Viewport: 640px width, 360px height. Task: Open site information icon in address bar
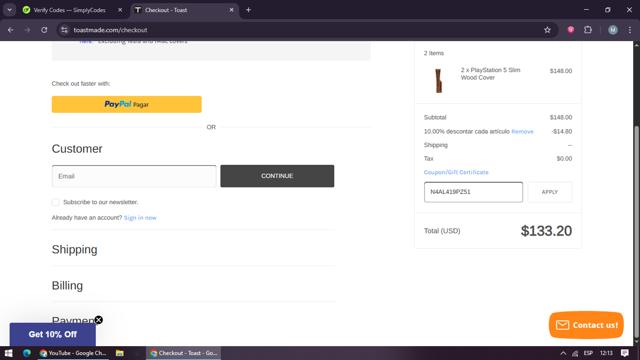tap(64, 30)
